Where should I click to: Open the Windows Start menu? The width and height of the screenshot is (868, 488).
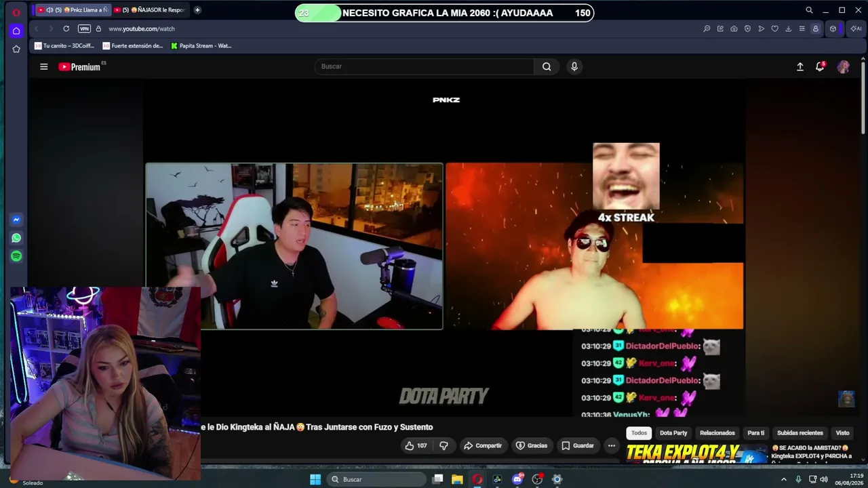point(315,479)
